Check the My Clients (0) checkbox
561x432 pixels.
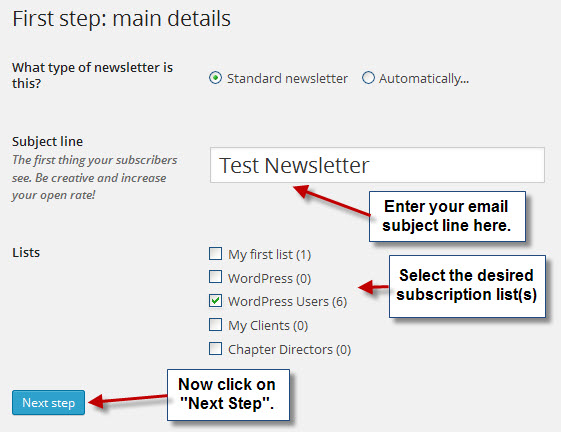215,325
